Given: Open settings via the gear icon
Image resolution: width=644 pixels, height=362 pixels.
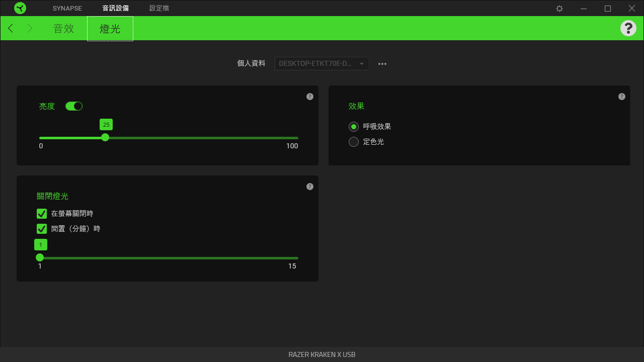Looking at the screenshot, I should [x=559, y=9].
